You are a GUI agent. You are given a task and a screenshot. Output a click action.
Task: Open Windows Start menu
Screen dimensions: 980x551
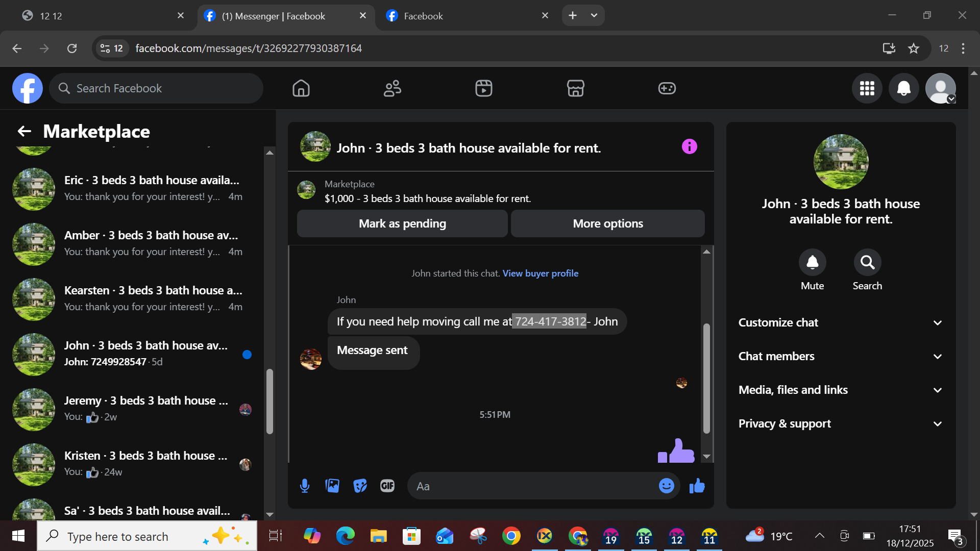[x=18, y=536]
